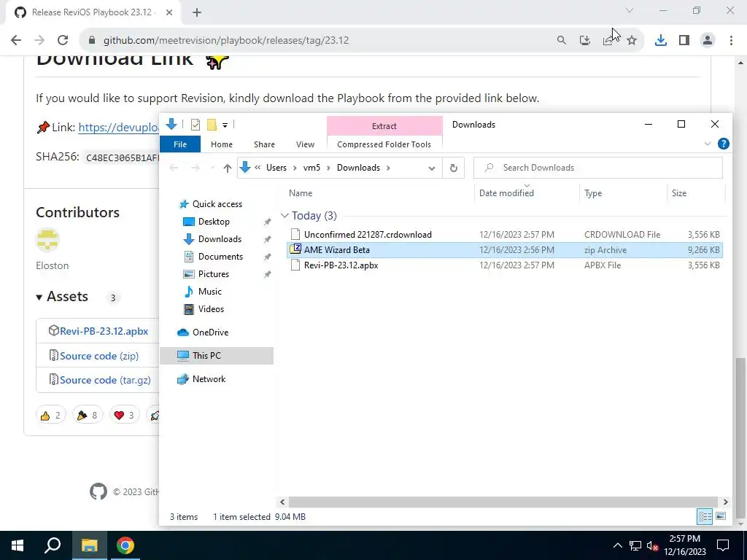
Task: Select Revi-PB-23.12.apbx file in Explorer
Action: coord(505,265)
